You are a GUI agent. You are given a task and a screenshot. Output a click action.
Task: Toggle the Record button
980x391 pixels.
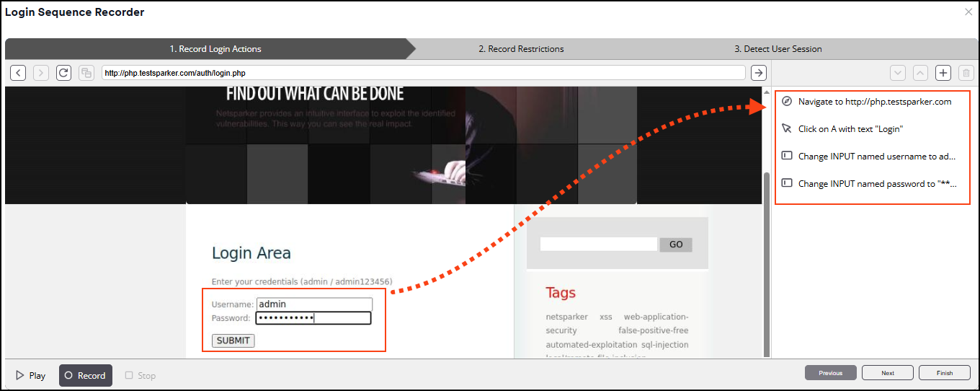(x=85, y=375)
